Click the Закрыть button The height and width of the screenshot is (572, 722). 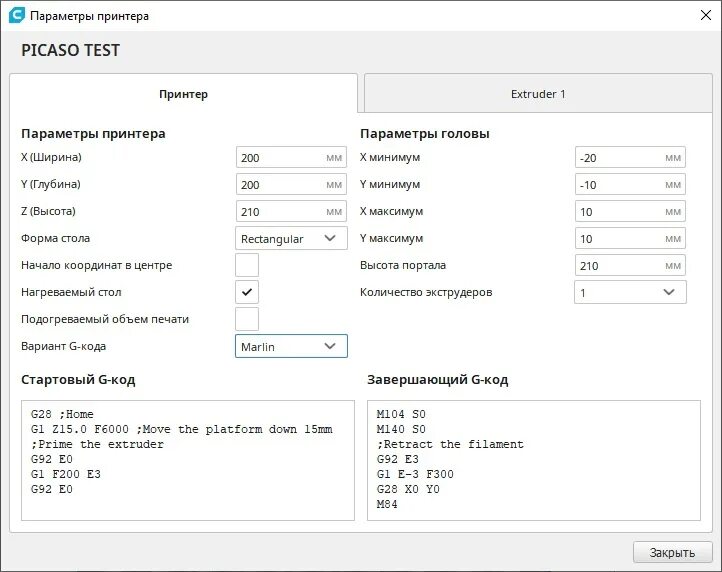point(672,552)
